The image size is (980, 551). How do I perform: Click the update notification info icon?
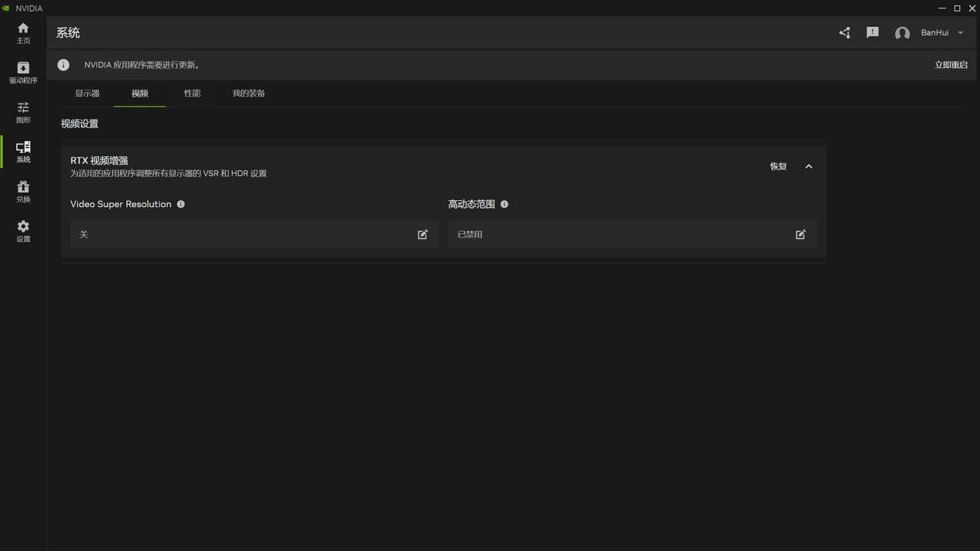[x=63, y=65]
